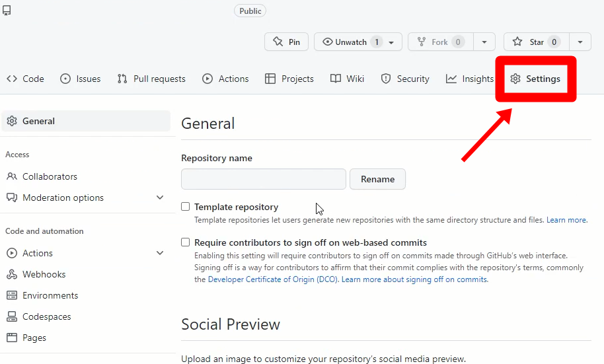The height and width of the screenshot is (364, 604).
Task: Click the repository book icon
Action: (x=7, y=11)
